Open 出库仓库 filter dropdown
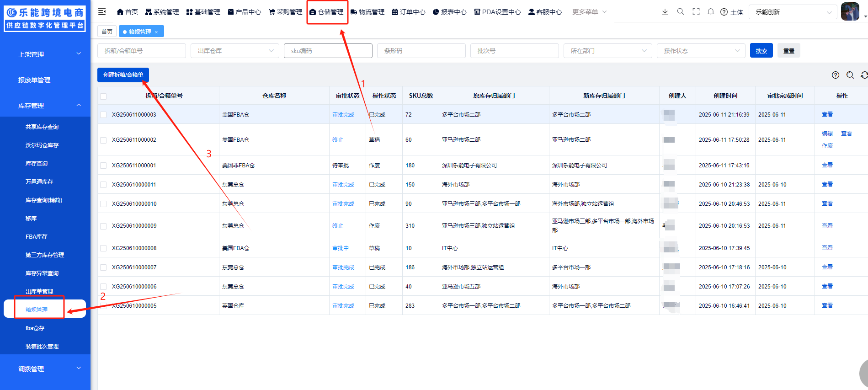 point(235,51)
